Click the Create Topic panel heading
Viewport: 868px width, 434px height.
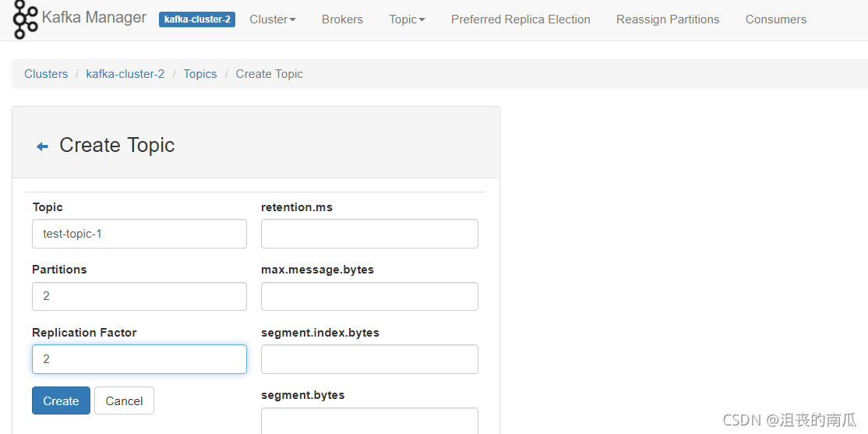(x=117, y=145)
